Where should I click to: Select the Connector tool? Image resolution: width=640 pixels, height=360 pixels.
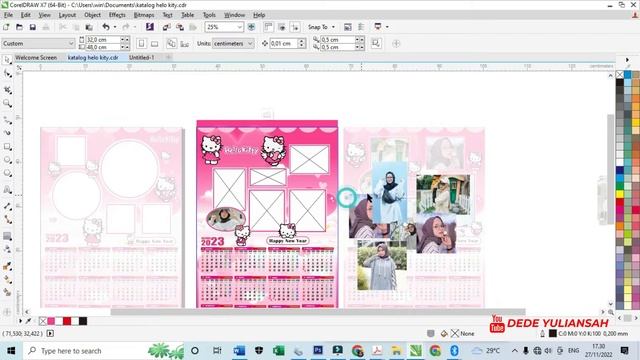coord(7,220)
